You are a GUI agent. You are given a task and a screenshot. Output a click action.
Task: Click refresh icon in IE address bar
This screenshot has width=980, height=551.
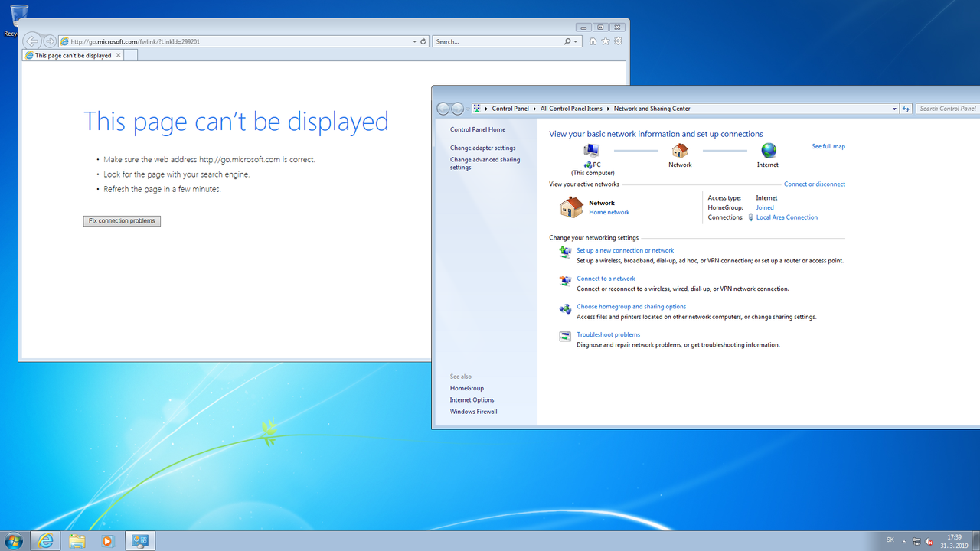coord(424,41)
